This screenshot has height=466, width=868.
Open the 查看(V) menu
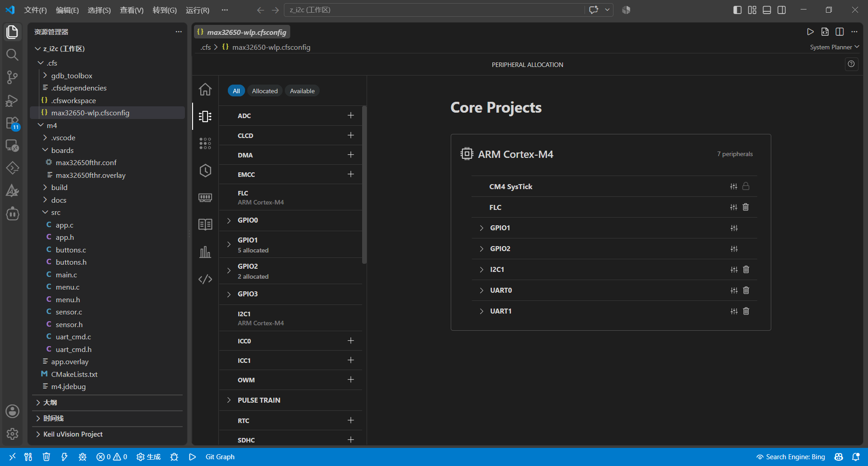click(132, 10)
